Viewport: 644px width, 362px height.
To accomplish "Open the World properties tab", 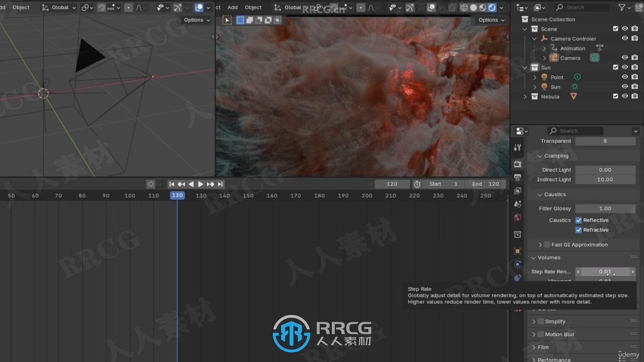I will click(x=518, y=218).
